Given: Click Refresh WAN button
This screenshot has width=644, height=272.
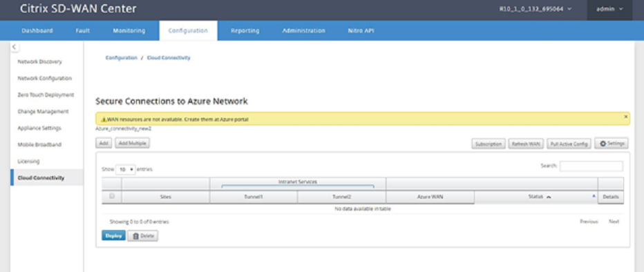Looking at the screenshot, I should 526,144.
